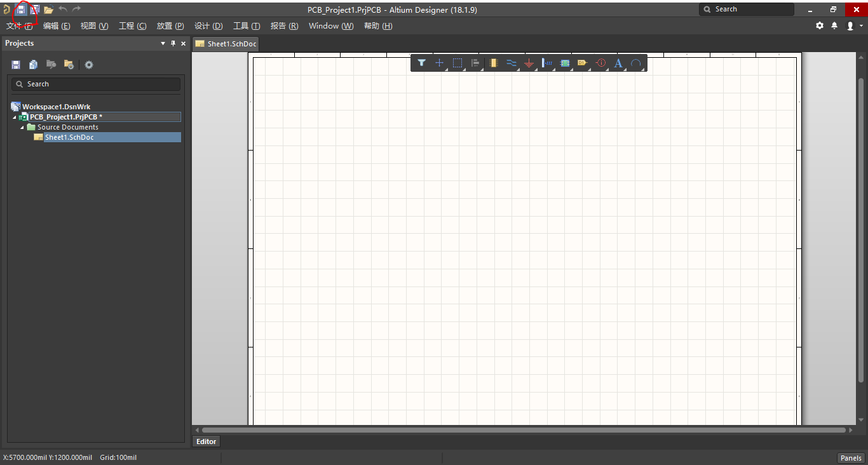Place a text string with the A tool
The image size is (868, 465).
coord(618,63)
